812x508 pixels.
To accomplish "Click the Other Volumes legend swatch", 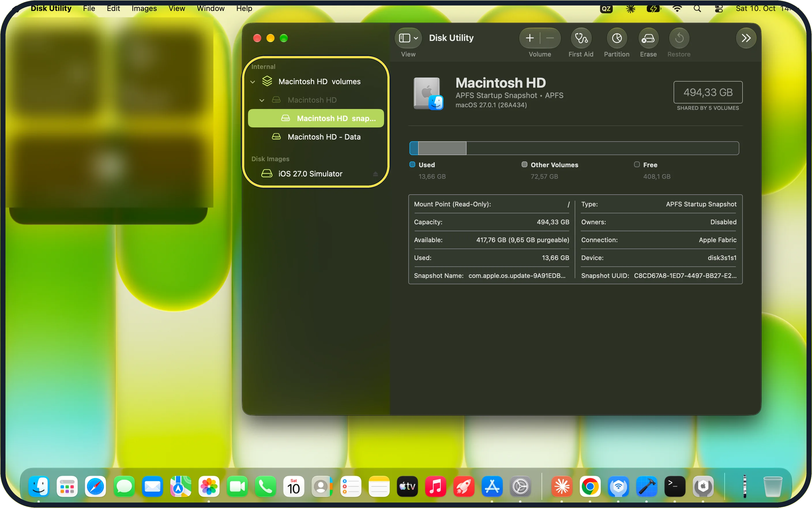I will click(x=524, y=164).
